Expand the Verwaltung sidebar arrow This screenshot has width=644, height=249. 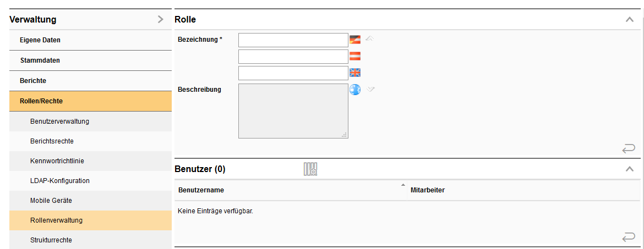(160, 20)
